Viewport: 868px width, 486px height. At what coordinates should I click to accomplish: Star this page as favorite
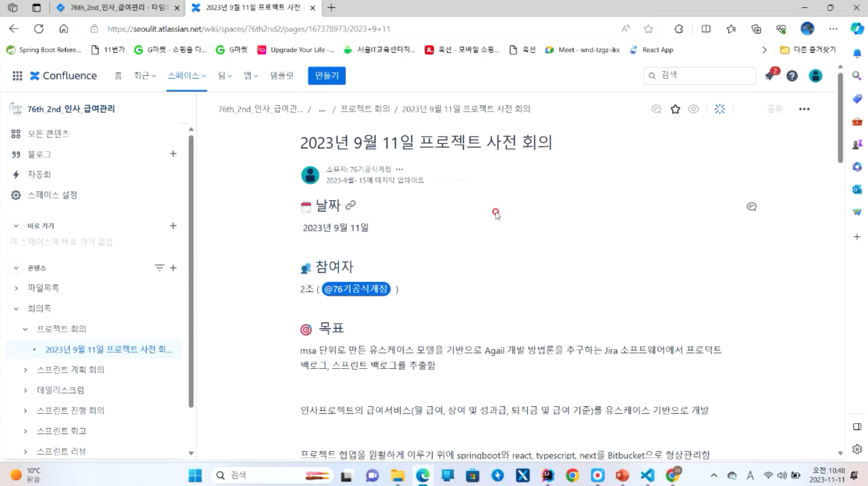(675, 109)
